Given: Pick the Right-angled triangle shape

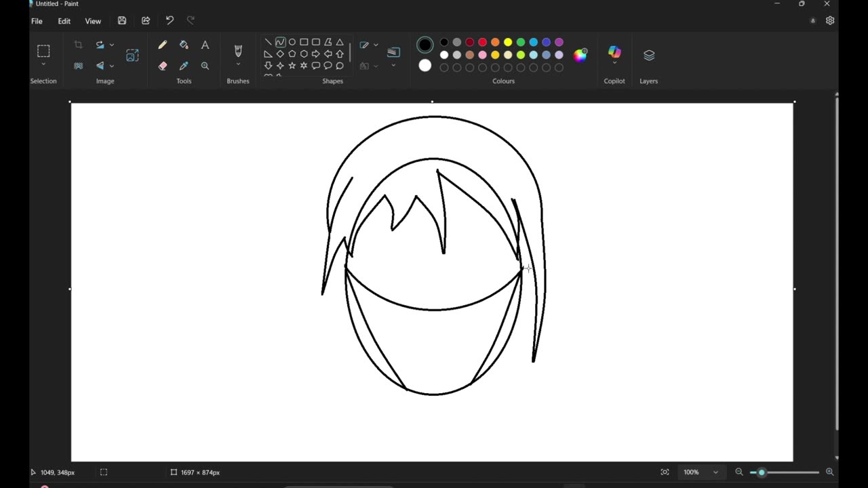Looking at the screenshot, I should point(268,54).
